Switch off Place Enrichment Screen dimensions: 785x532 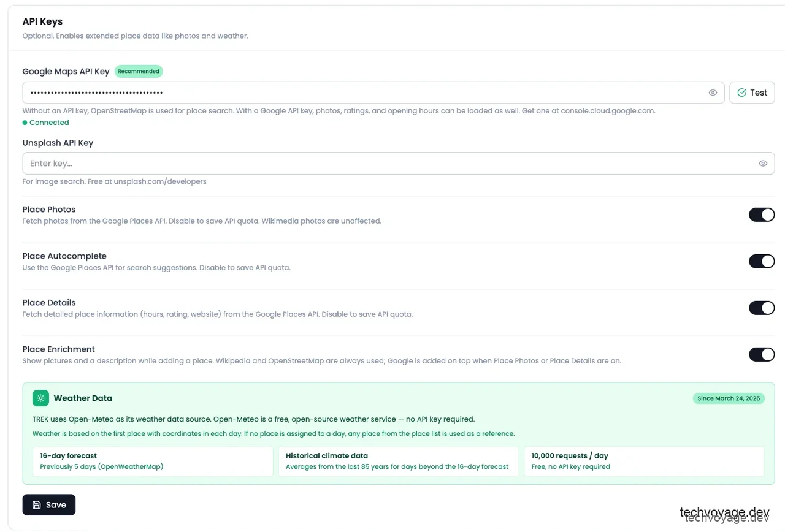click(x=762, y=354)
